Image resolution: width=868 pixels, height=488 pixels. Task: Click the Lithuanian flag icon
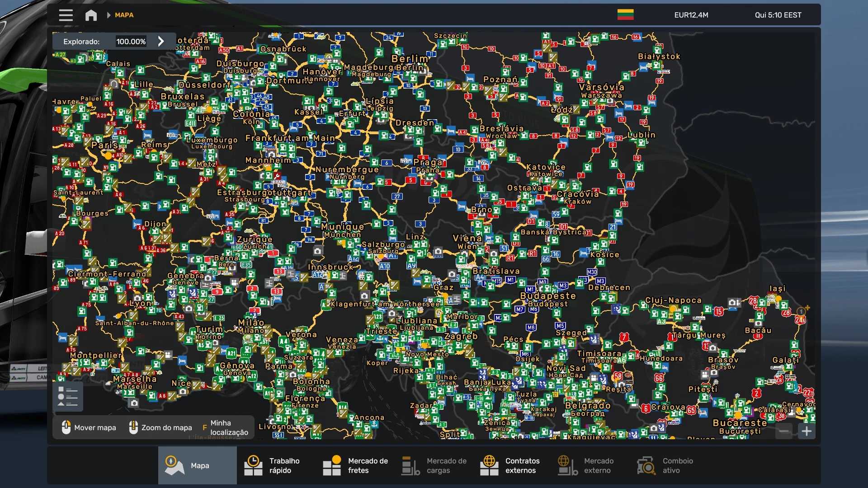[625, 15]
